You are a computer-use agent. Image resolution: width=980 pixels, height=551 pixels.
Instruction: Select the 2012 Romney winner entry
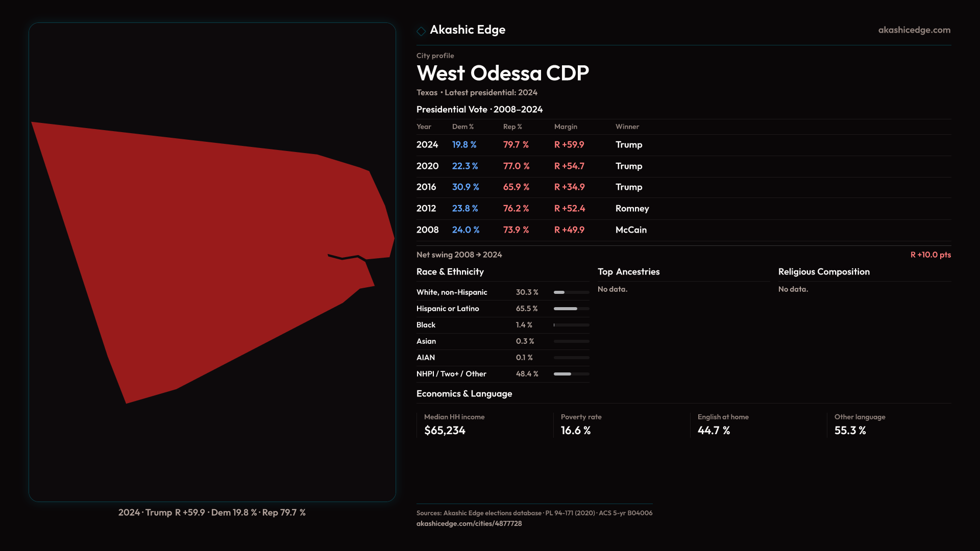click(x=632, y=209)
